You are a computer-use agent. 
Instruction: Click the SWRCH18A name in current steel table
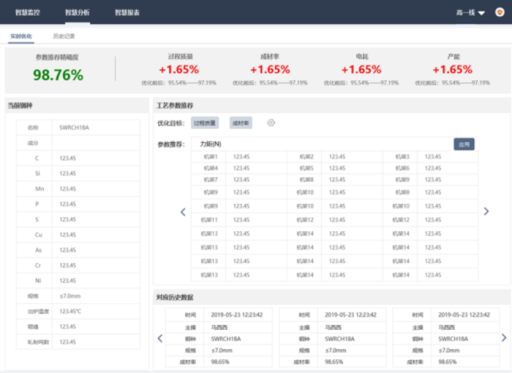(x=74, y=128)
